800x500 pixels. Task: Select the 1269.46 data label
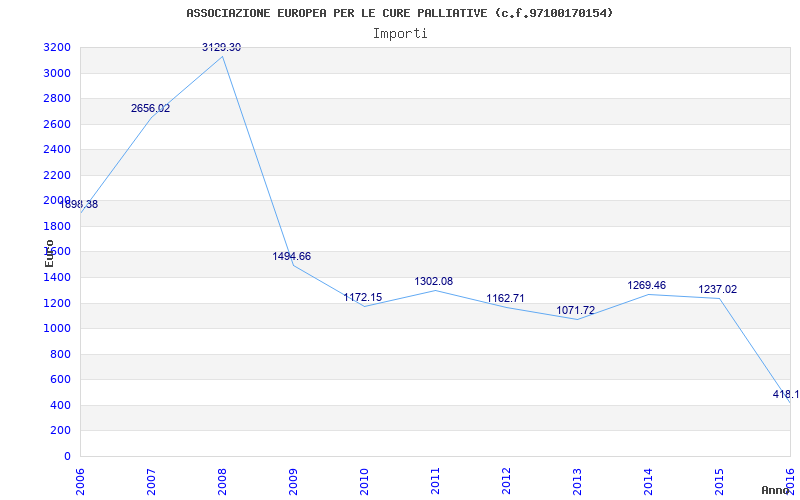pos(646,285)
